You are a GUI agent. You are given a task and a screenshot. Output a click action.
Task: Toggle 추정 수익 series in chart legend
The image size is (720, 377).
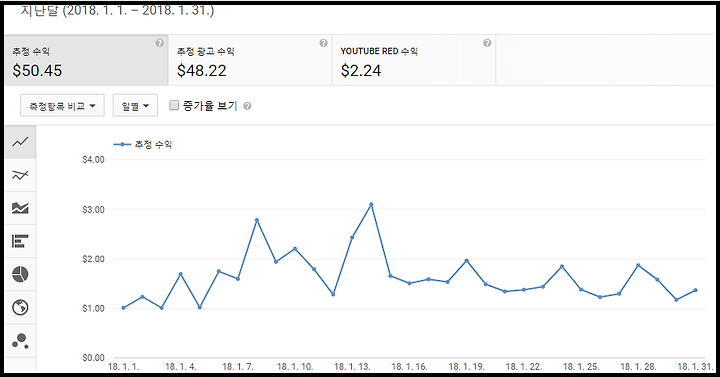point(143,145)
